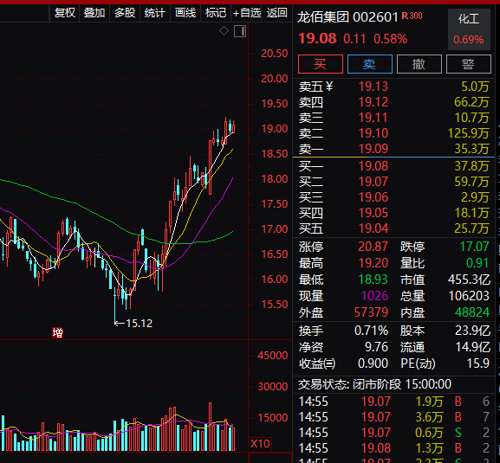This screenshot has width=500, height=463.
Task: Click the 59.7万 buy-two volume
Action: click(x=472, y=182)
